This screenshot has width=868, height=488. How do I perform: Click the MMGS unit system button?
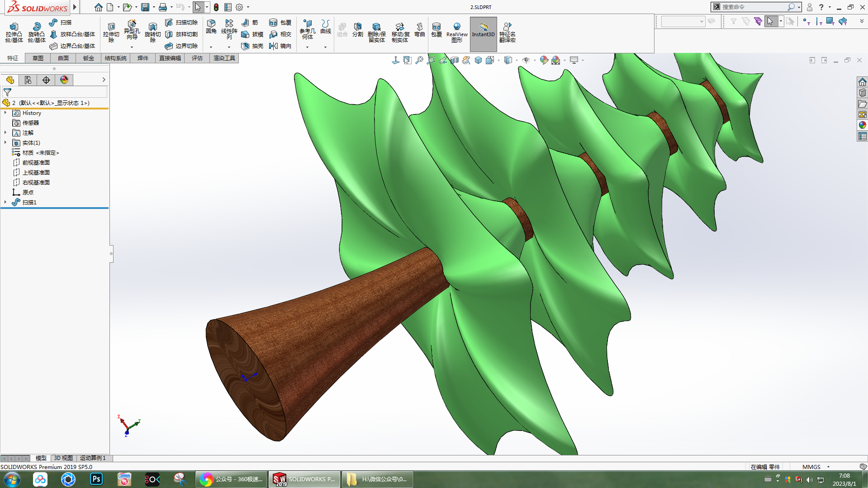(x=811, y=467)
